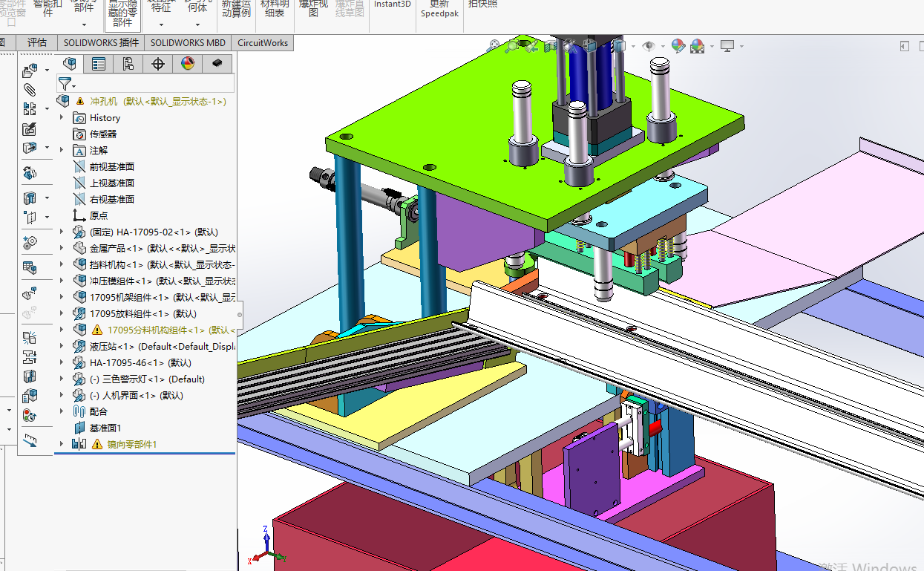The width and height of the screenshot is (924, 571).
Task: Click the Edit Appearance icon in view toolbar
Action: point(678,46)
